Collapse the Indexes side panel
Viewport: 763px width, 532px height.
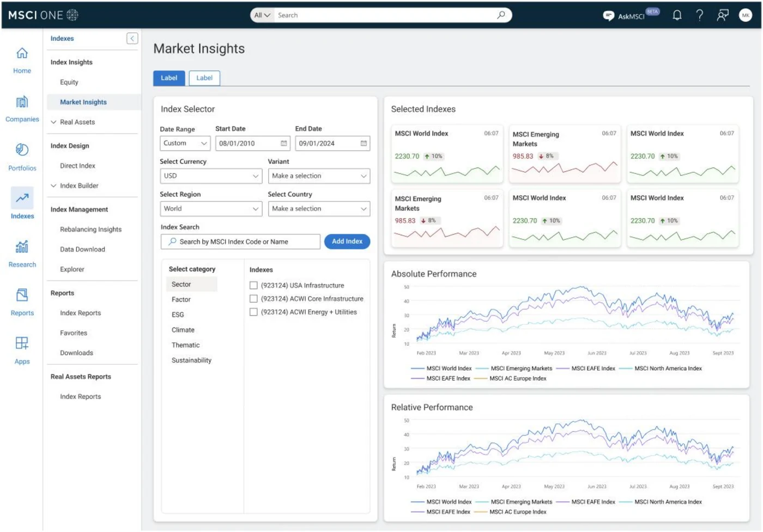132,38
